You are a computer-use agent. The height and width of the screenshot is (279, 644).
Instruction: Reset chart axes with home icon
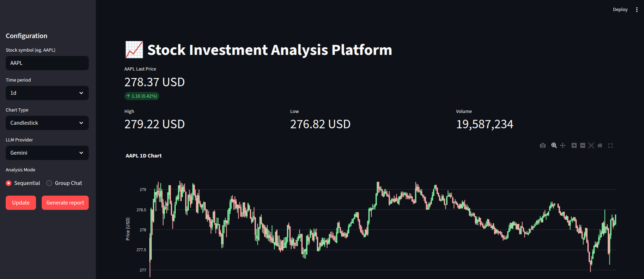[x=600, y=145]
